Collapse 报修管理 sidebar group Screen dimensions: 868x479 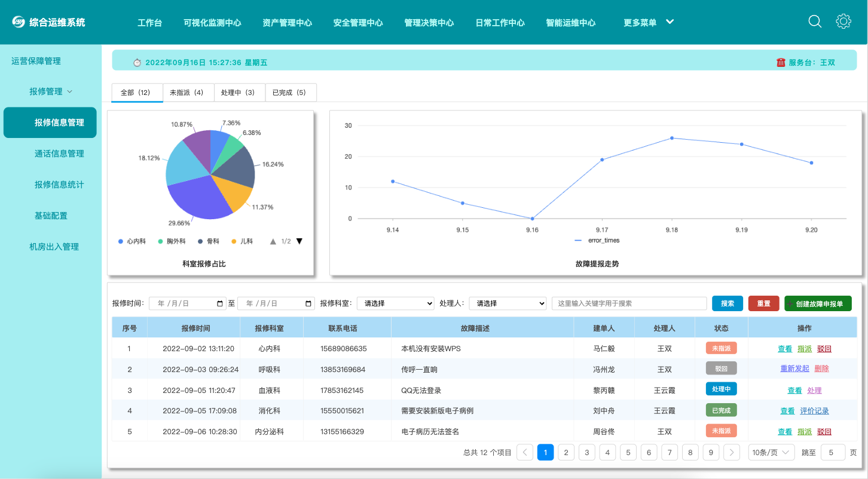51,91
